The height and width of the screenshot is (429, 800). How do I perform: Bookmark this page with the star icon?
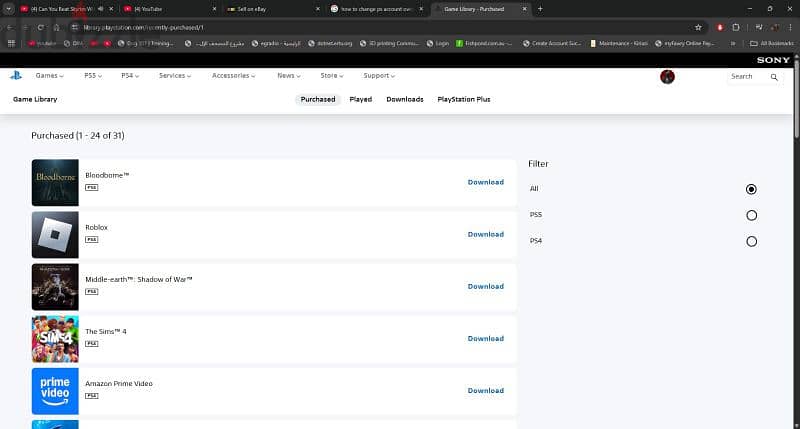pyautogui.click(x=698, y=28)
